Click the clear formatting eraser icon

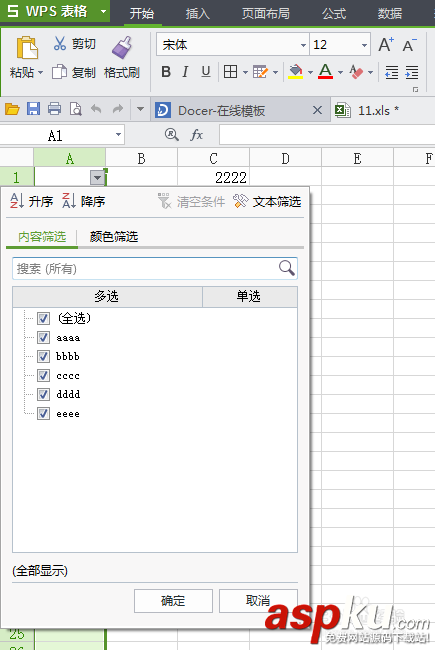356,72
